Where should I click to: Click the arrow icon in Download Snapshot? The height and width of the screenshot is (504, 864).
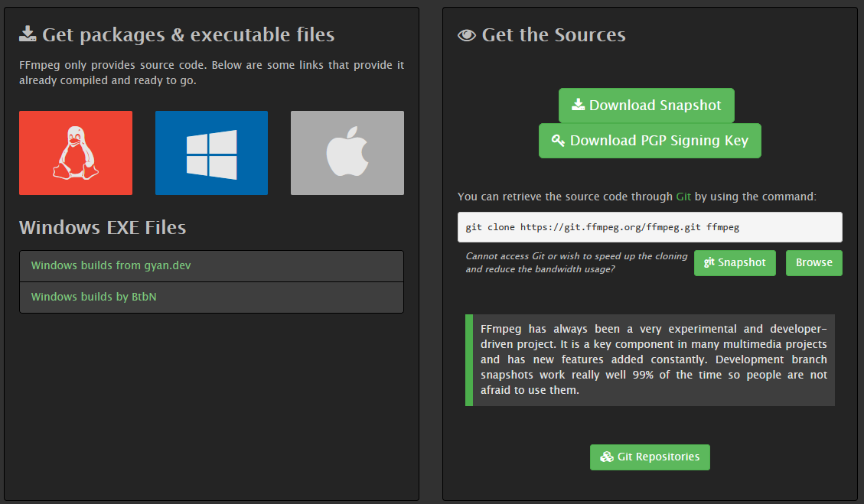tap(578, 104)
